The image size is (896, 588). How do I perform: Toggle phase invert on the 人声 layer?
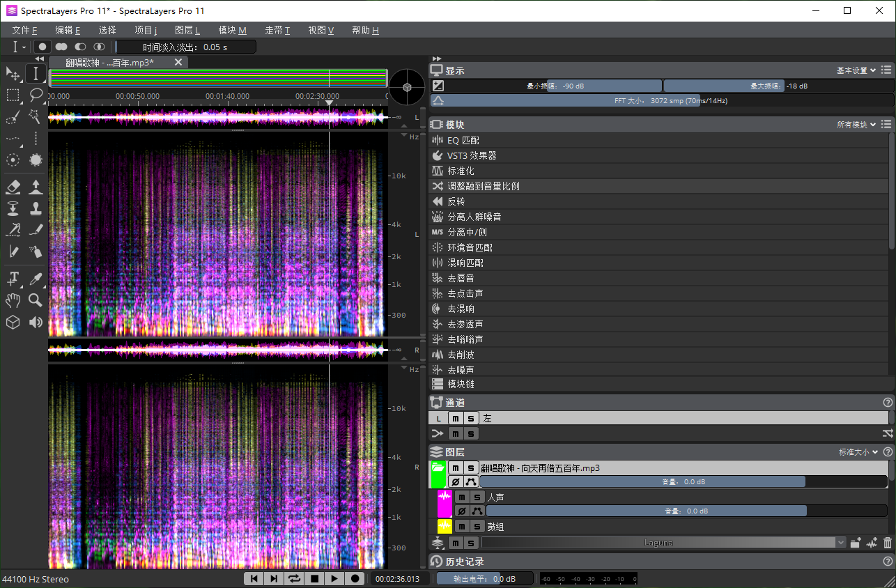pos(461,511)
